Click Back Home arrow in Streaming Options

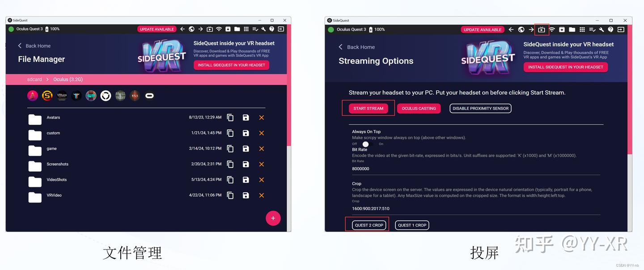point(340,47)
